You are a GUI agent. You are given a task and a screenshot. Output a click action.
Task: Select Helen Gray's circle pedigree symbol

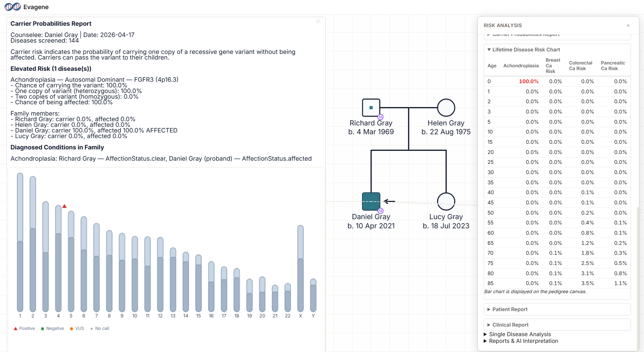(446, 107)
